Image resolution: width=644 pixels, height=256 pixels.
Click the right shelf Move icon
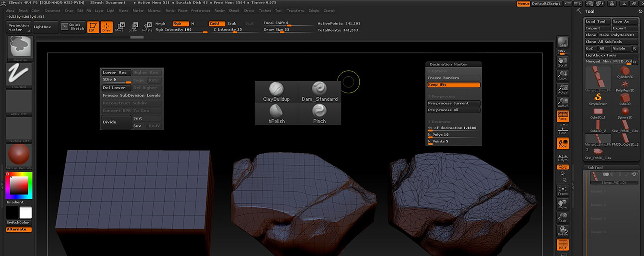point(563,204)
